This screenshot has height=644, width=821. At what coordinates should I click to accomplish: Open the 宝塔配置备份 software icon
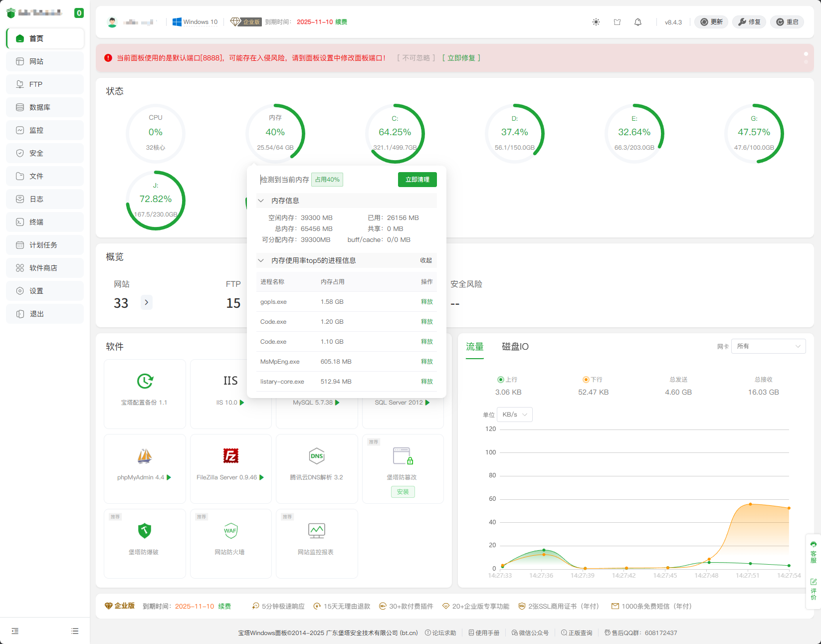(x=145, y=381)
